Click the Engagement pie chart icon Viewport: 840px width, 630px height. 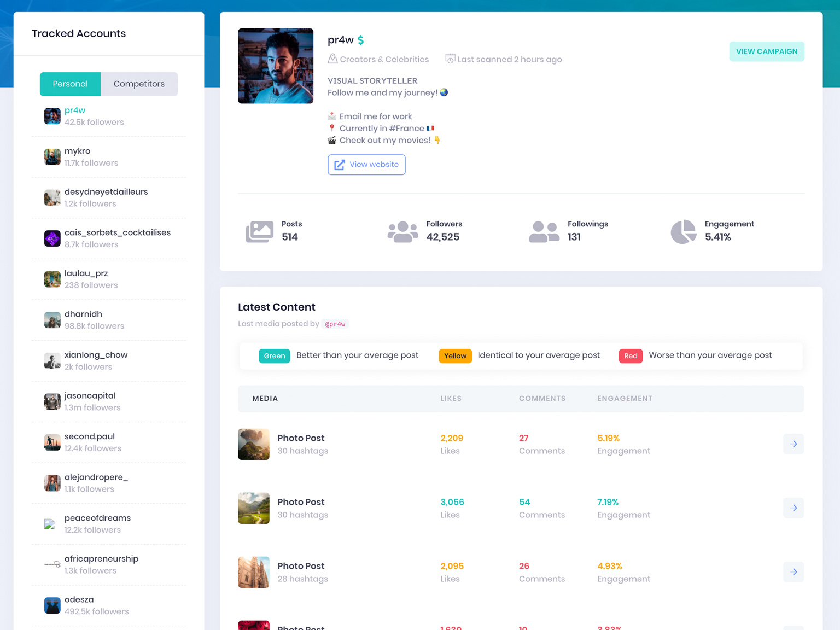(x=684, y=232)
